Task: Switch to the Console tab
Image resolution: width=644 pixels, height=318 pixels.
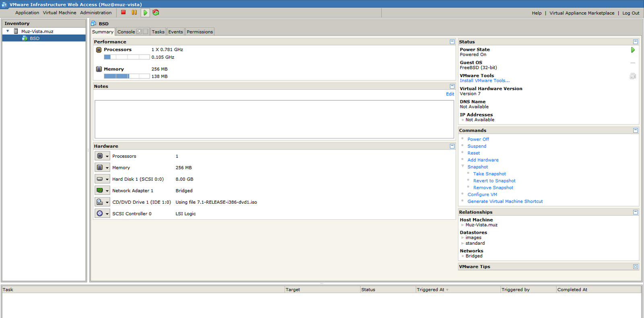Action: (x=126, y=32)
